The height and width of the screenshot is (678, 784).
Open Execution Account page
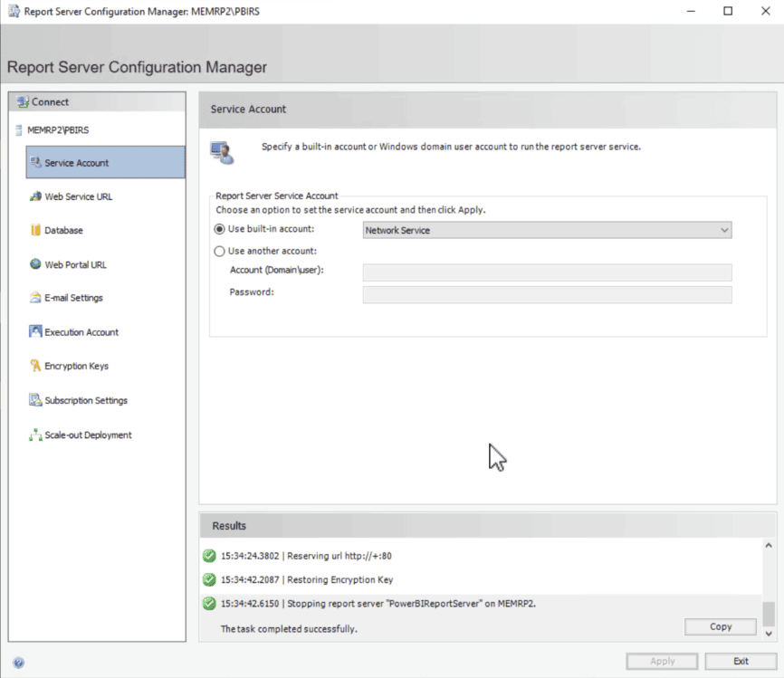81,332
